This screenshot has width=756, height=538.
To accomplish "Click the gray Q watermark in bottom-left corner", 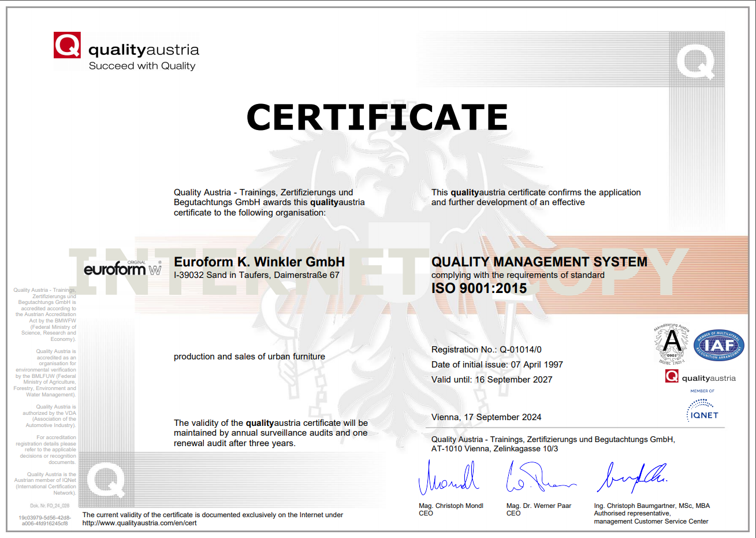I will [106, 480].
